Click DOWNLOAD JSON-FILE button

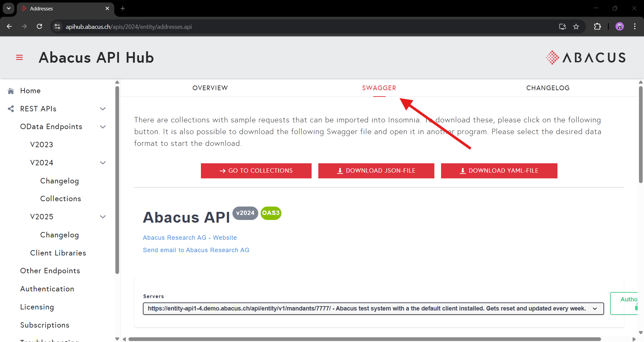[x=376, y=171]
